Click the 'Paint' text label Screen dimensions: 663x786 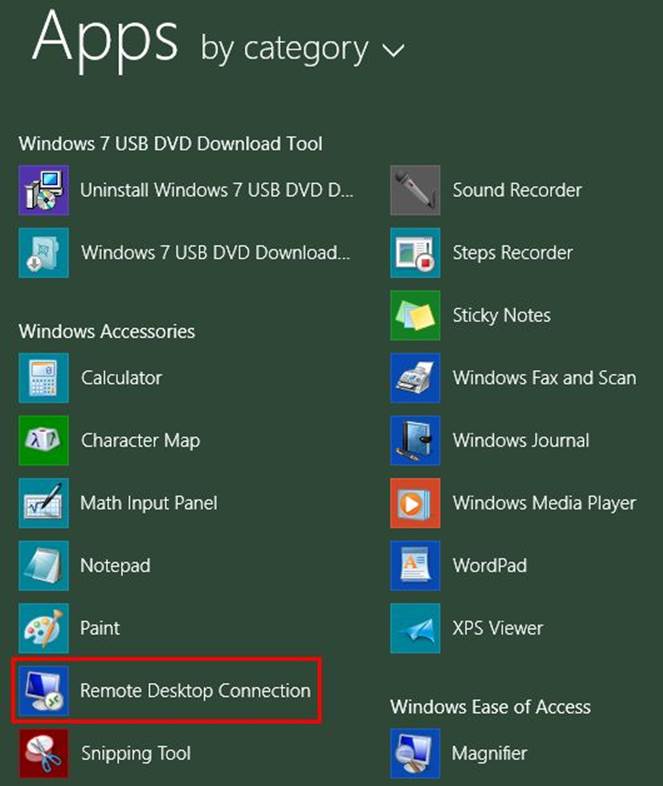pos(100,628)
